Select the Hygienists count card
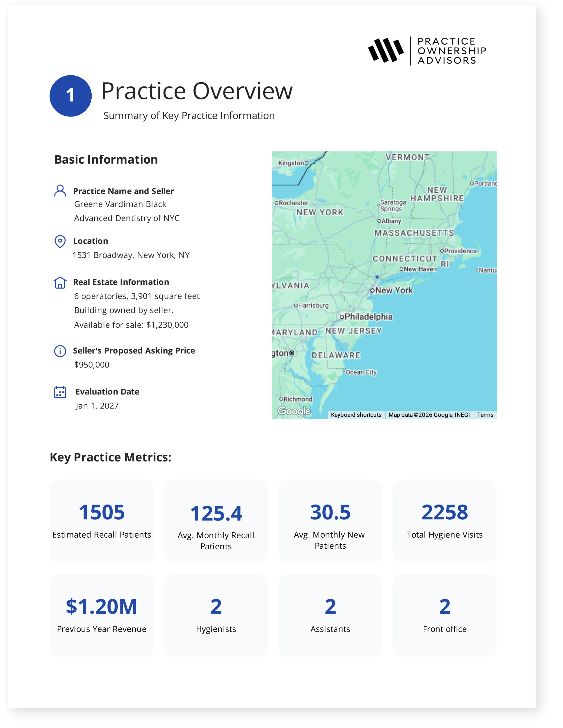Viewport: 563px width, 728px height. click(216, 615)
